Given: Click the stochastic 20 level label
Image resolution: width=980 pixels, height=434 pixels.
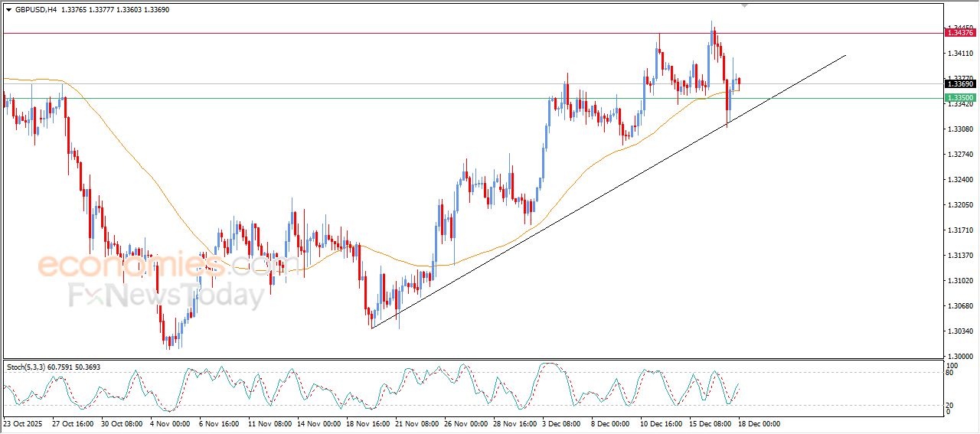Looking at the screenshot, I should tap(949, 405).
